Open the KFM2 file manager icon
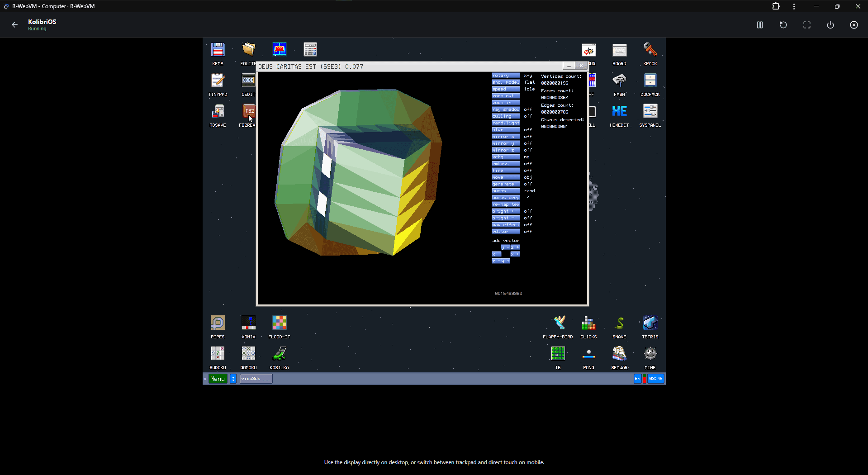Screen dimensions: 868x475 click(218, 50)
